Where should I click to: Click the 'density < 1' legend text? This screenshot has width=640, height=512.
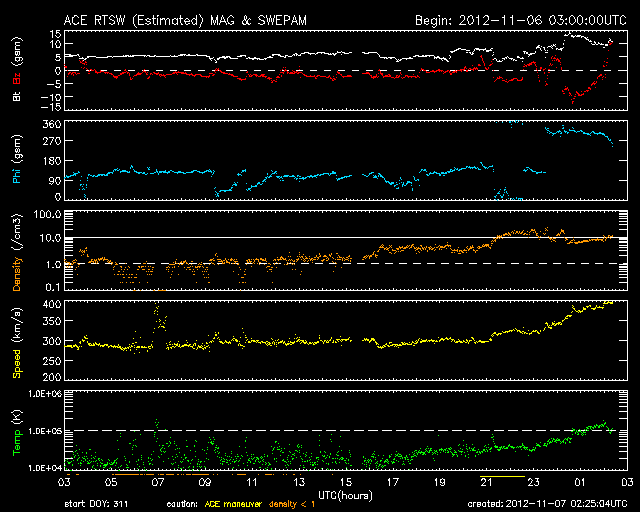[292, 504]
